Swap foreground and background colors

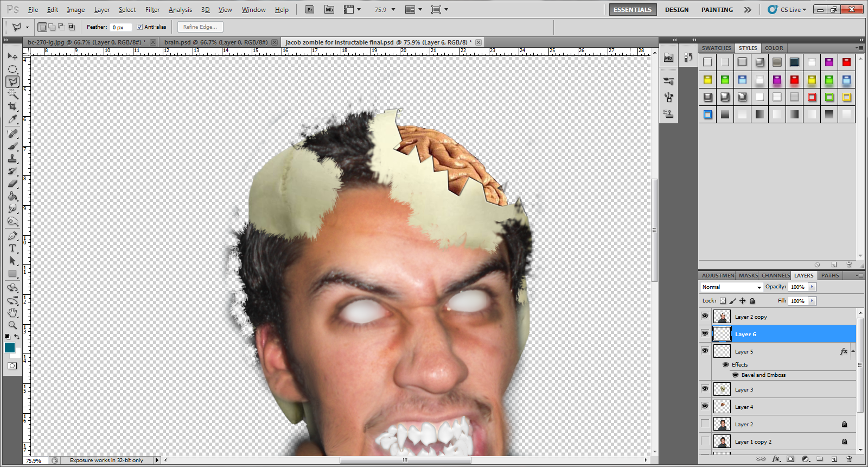point(17,337)
